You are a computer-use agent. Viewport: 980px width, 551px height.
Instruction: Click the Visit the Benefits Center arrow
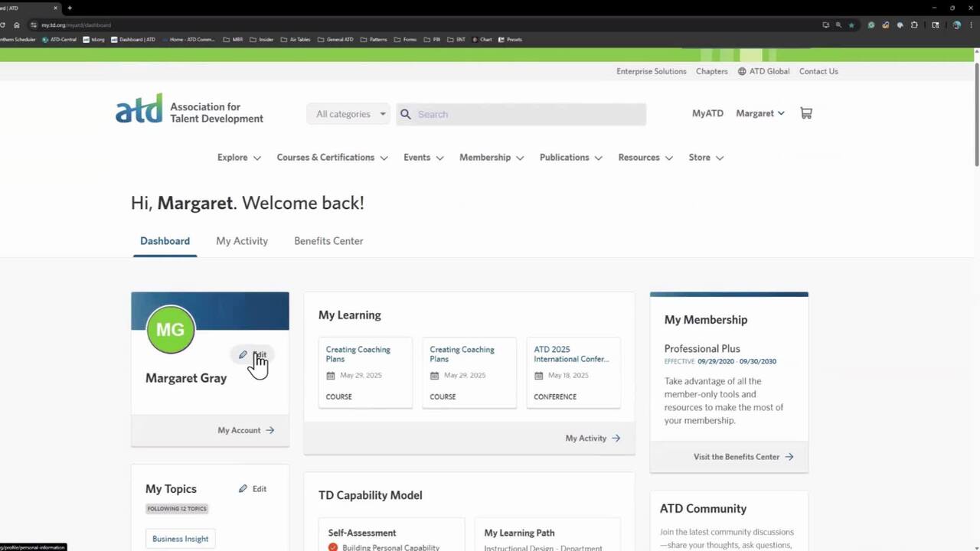[789, 457]
